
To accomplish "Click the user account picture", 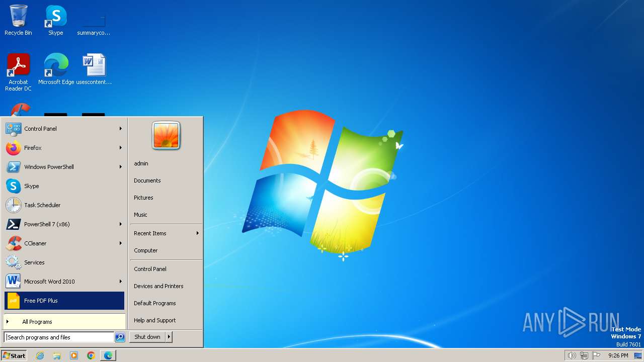I will pos(166,135).
